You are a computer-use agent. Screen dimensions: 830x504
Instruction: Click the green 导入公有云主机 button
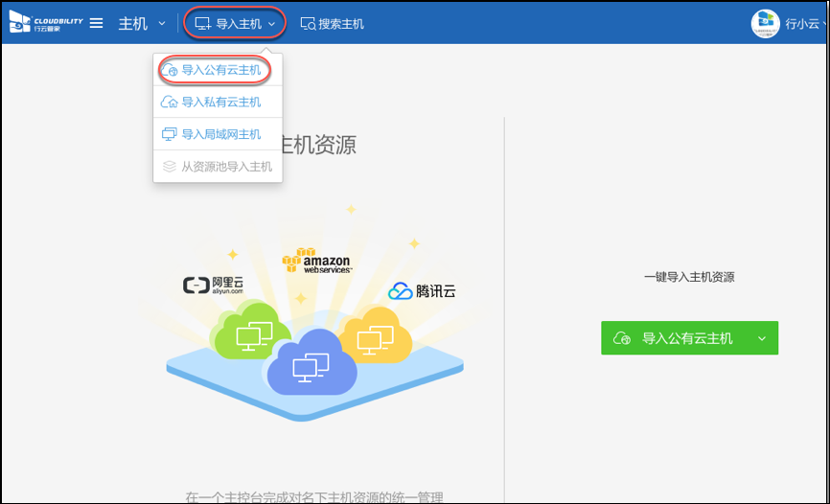pos(690,338)
